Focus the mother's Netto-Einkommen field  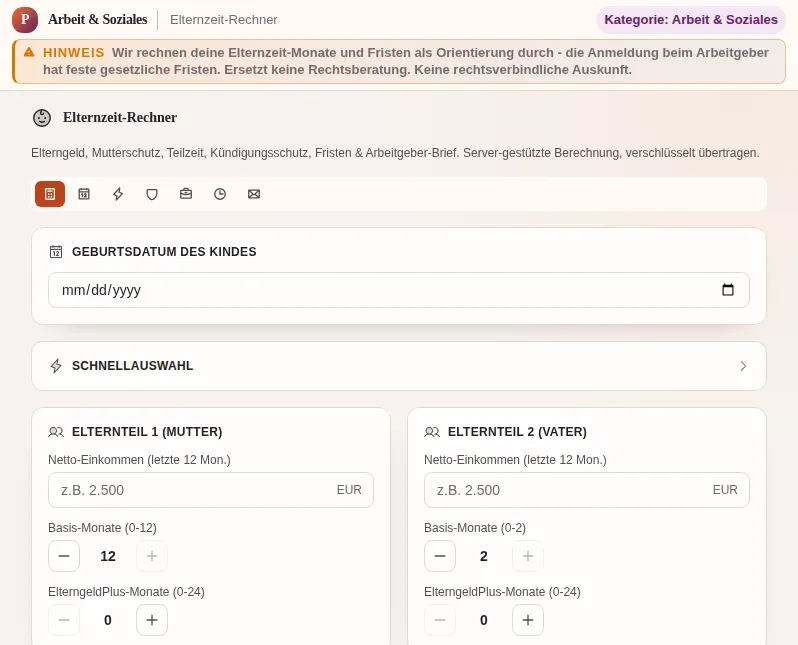coord(211,490)
